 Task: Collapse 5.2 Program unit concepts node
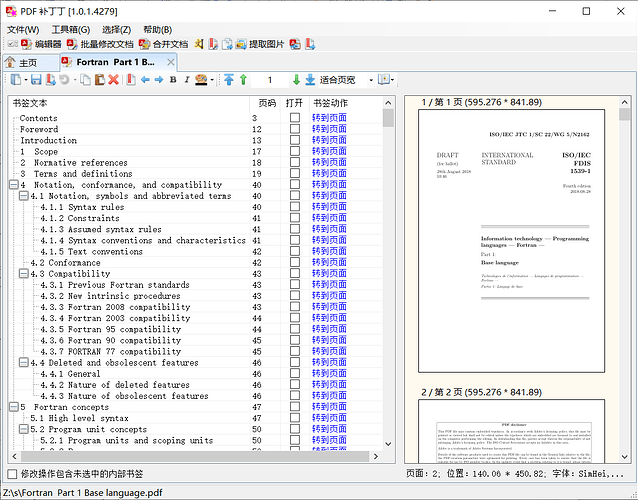click(x=24, y=429)
